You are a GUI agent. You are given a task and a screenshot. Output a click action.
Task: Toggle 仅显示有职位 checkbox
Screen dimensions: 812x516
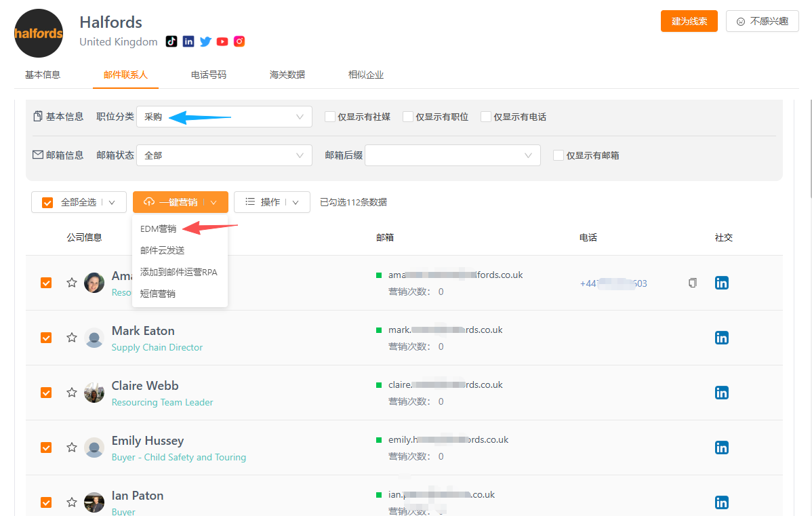[408, 117]
